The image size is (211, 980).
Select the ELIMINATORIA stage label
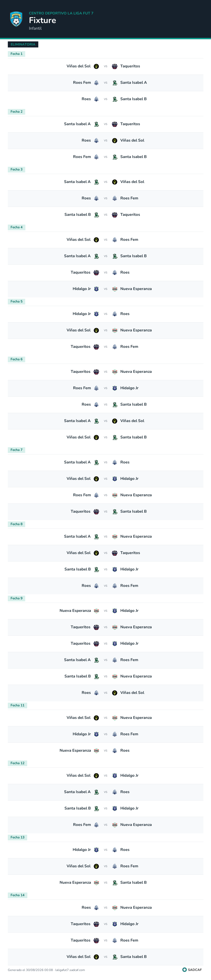click(23, 45)
